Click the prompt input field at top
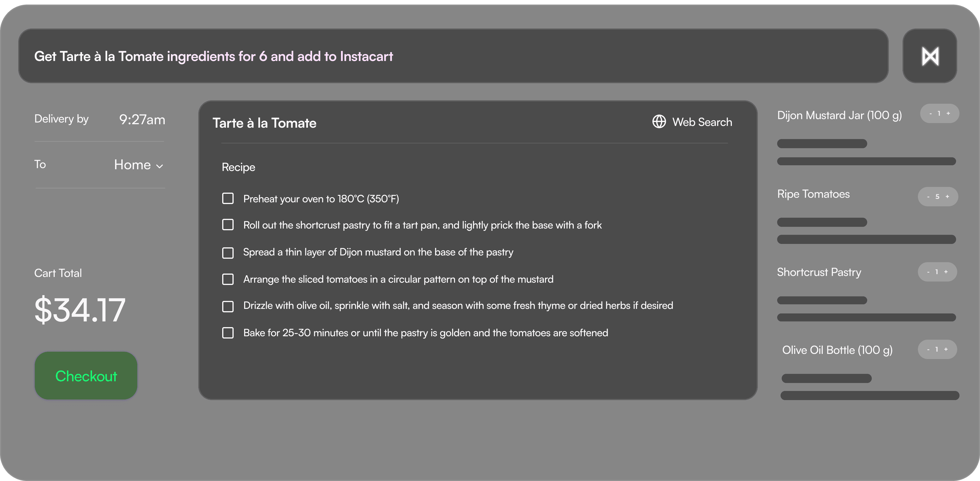The width and height of the screenshot is (980, 481). coord(454,56)
